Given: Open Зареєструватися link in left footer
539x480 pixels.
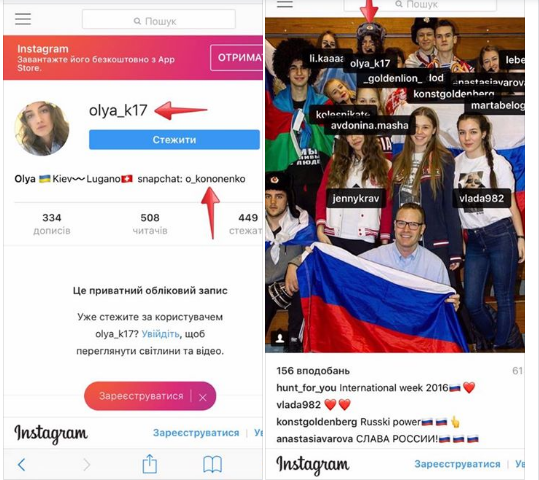Looking at the screenshot, I should pos(196,433).
